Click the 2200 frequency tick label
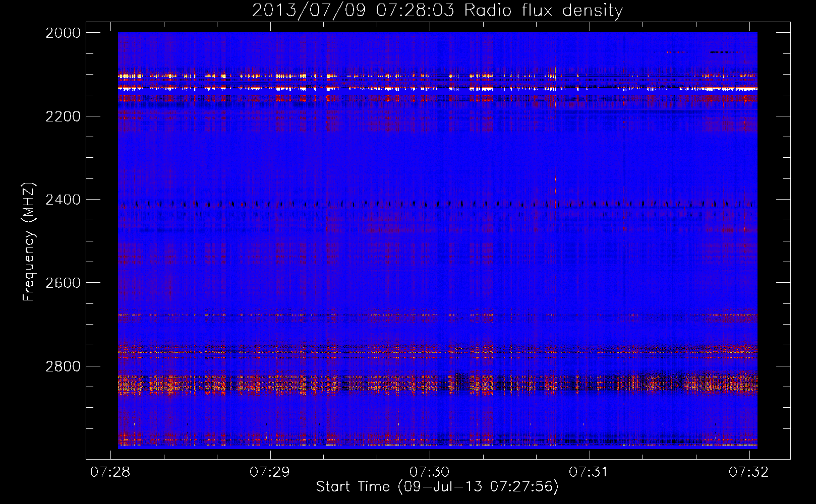The height and width of the screenshot is (504, 816). pos(63,116)
